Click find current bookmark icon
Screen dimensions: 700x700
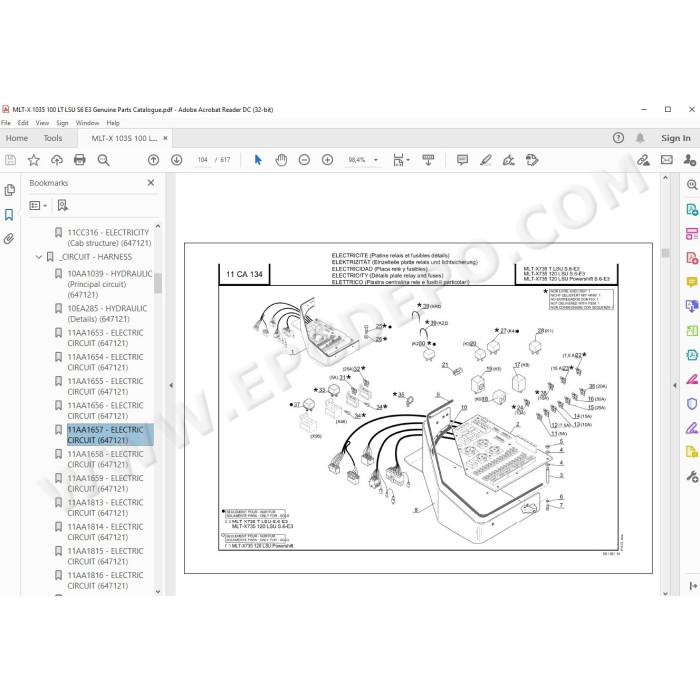(x=62, y=205)
